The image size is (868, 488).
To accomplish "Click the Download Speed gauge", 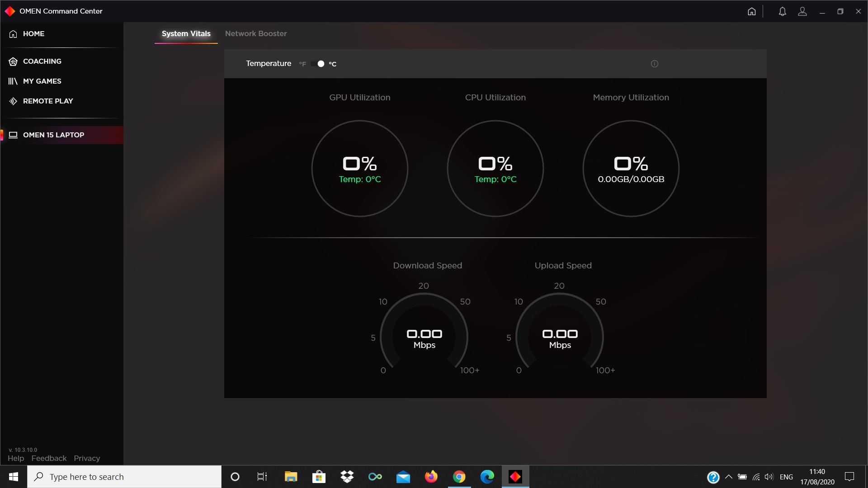I will pyautogui.click(x=424, y=334).
